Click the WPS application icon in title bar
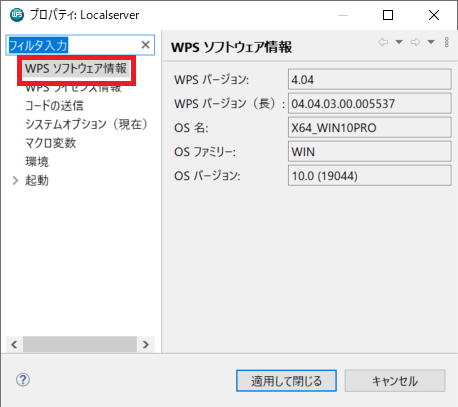This screenshot has height=407, width=458. click(17, 15)
